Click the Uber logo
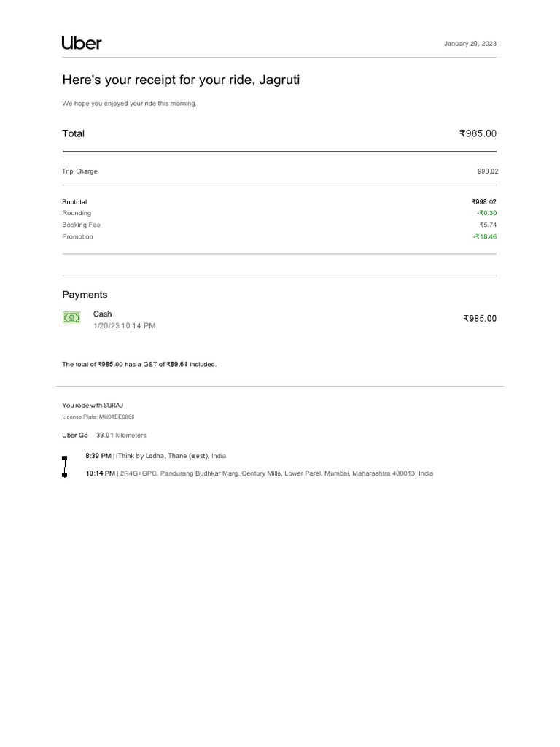560x747 pixels. [x=82, y=43]
